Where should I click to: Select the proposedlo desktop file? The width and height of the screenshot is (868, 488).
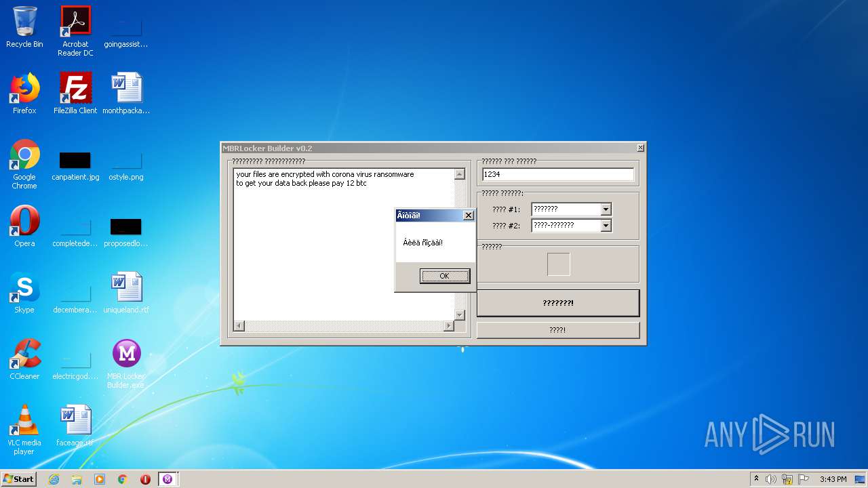pos(126,230)
